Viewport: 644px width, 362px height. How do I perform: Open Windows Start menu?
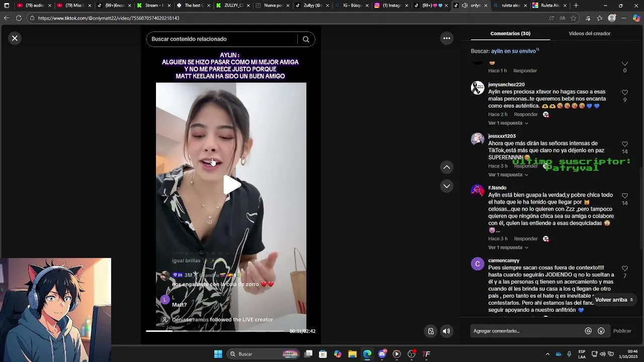[218, 354]
